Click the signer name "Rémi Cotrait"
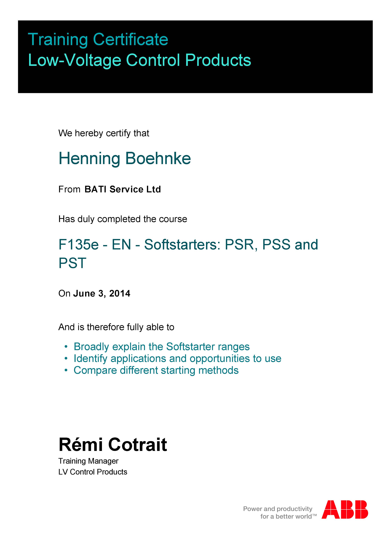Viewport: 392px width, 554px height. (113, 444)
